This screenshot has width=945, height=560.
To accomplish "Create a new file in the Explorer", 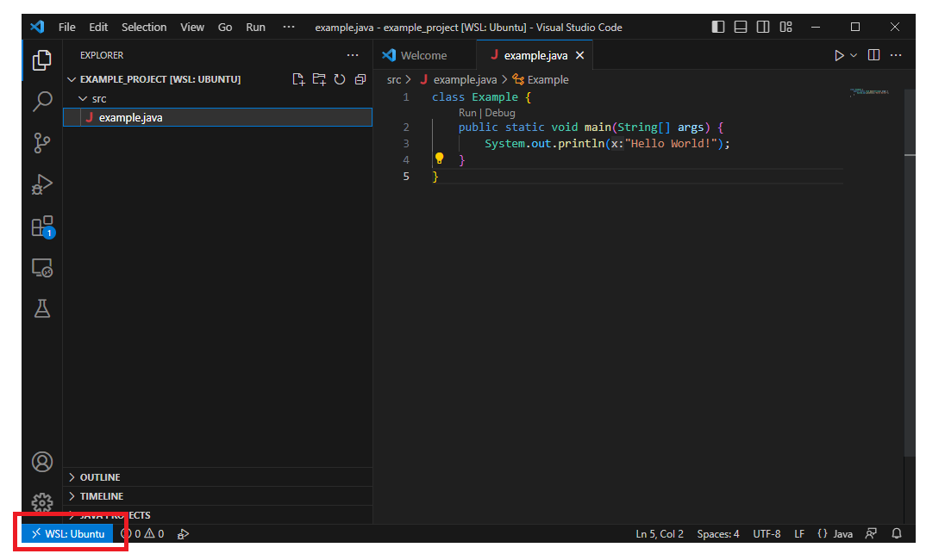I will point(298,78).
